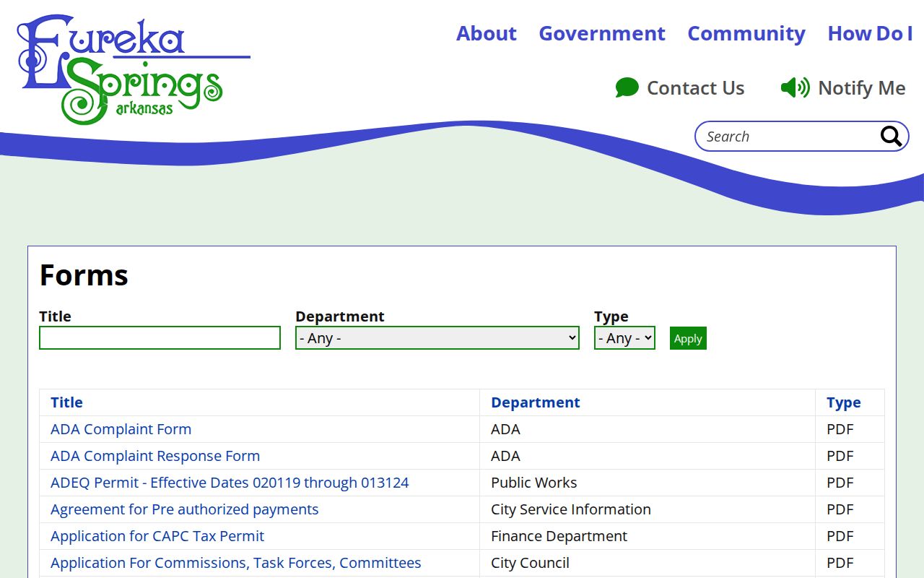Open the About menu

pos(487,33)
